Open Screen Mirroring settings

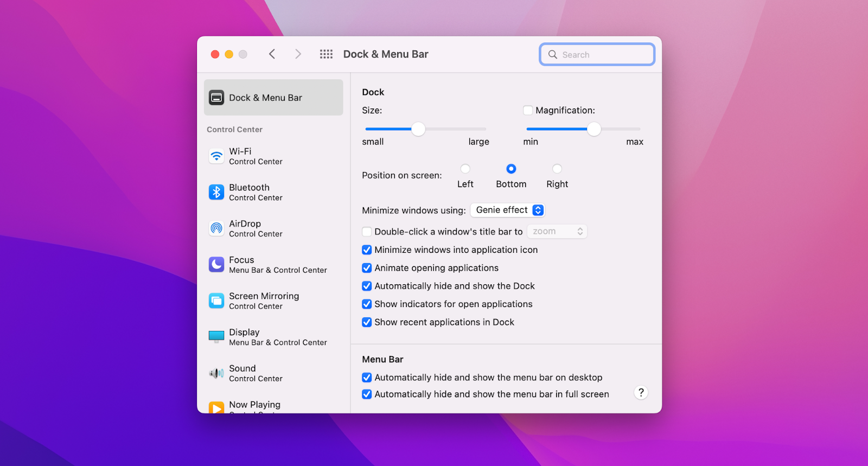pos(273,301)
